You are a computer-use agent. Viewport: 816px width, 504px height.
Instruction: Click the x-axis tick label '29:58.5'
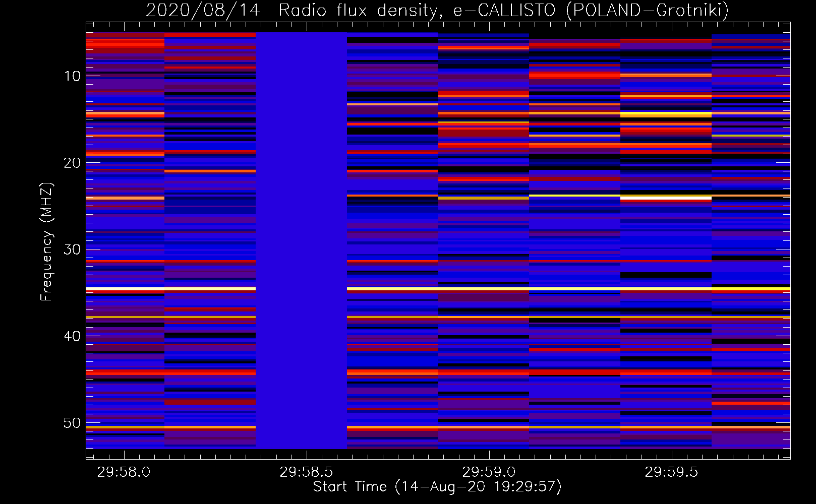306,472
